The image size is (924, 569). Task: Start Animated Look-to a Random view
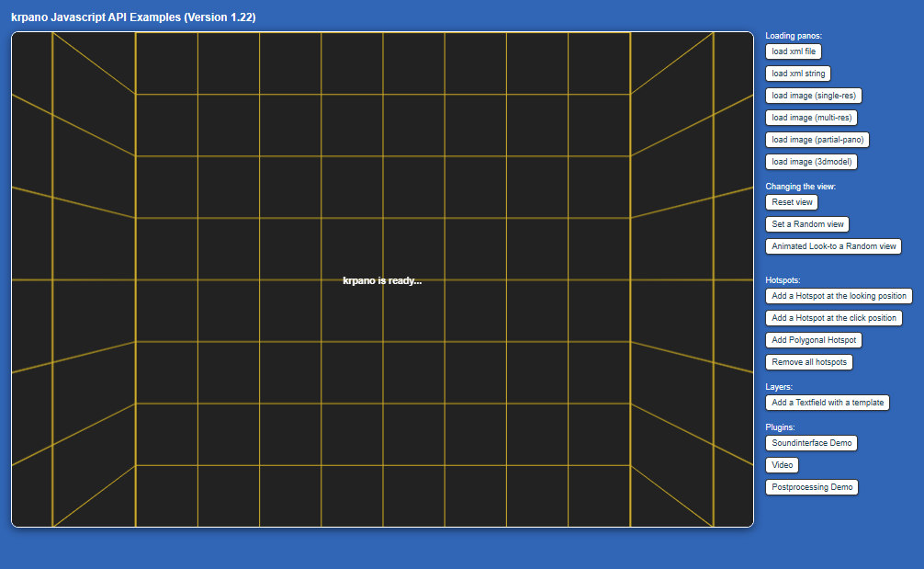click(833, 246)
